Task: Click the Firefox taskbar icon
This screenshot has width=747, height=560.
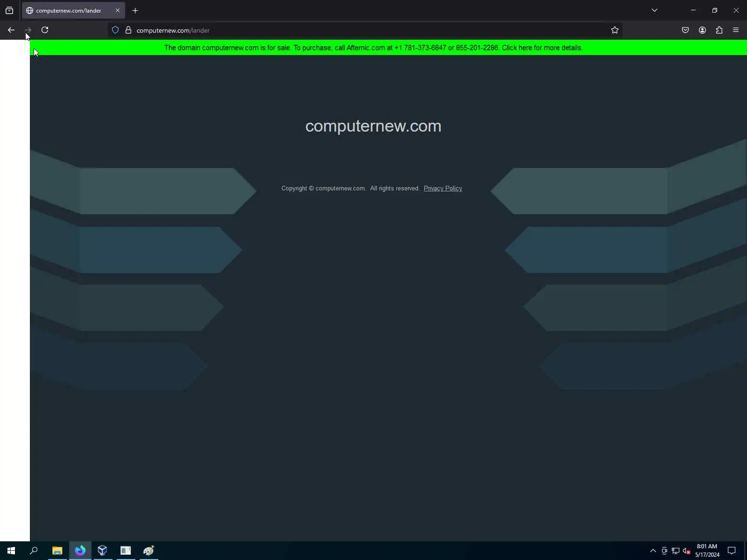Action: click(80, 551)
